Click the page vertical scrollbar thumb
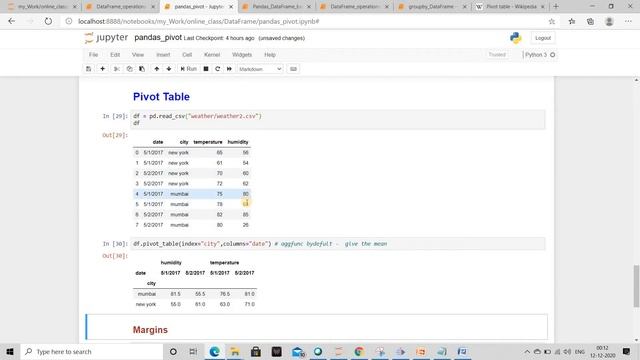This screenshot has width=640, height=360. click(636, 286)
